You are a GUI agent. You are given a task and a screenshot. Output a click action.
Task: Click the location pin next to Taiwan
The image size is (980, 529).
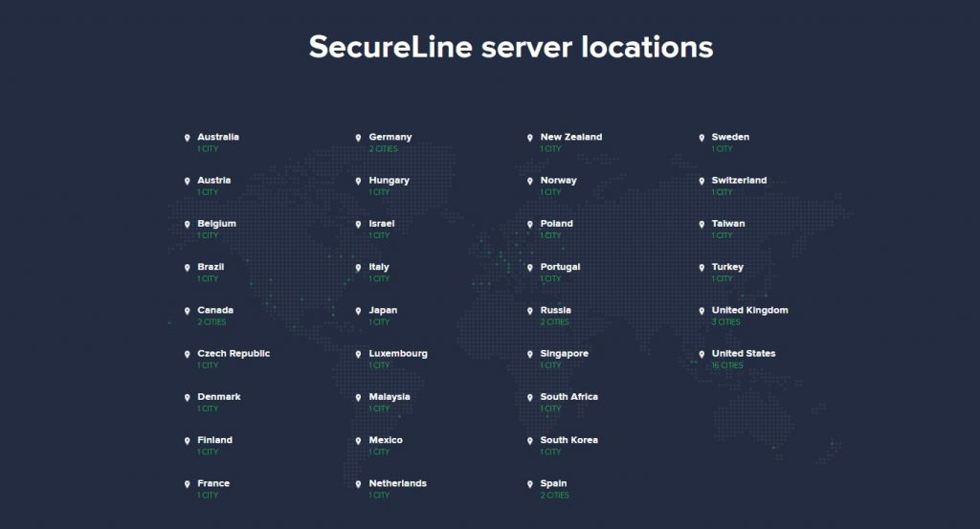[702, 224]
